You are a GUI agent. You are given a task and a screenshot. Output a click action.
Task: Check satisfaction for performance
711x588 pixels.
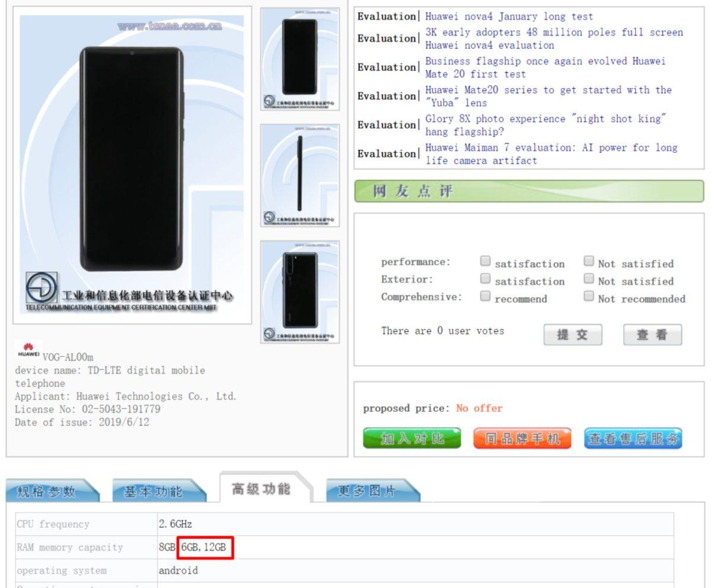tap(486, 261)
